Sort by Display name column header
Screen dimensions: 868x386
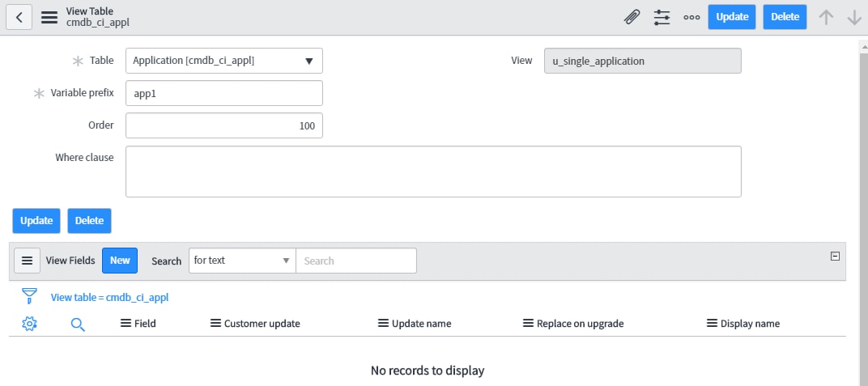[x=750, y=324]
